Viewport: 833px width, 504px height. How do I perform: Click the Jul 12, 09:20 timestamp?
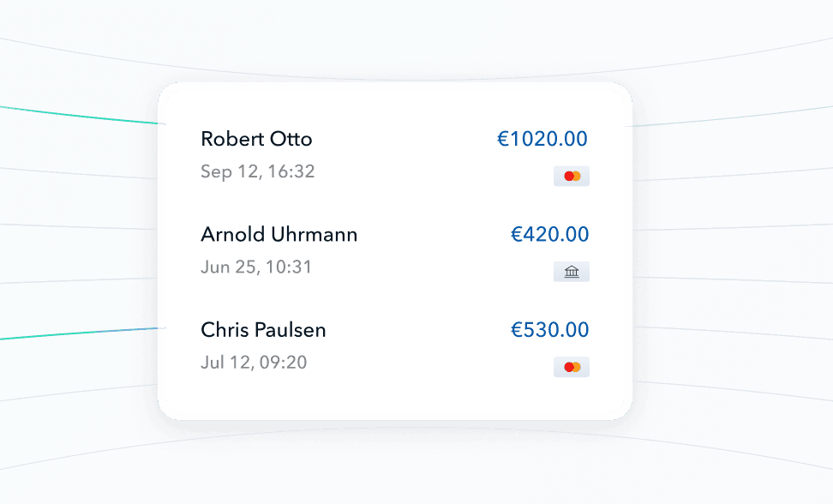[x=254, y=362]
